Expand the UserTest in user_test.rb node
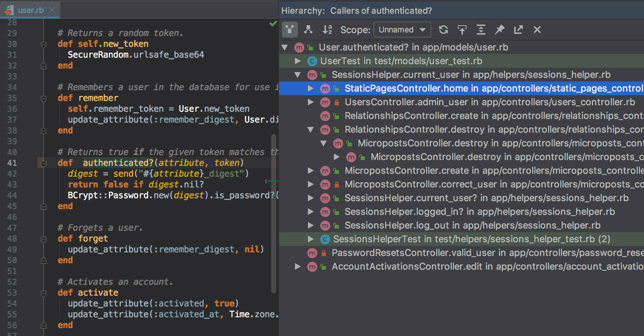Viewport: 644px width, 336px height. (297, 61)
